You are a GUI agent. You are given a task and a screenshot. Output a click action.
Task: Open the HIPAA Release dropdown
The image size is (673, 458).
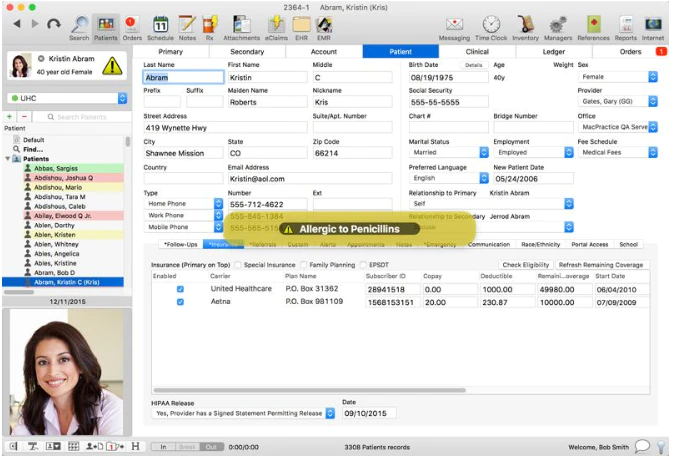point(243,413)
